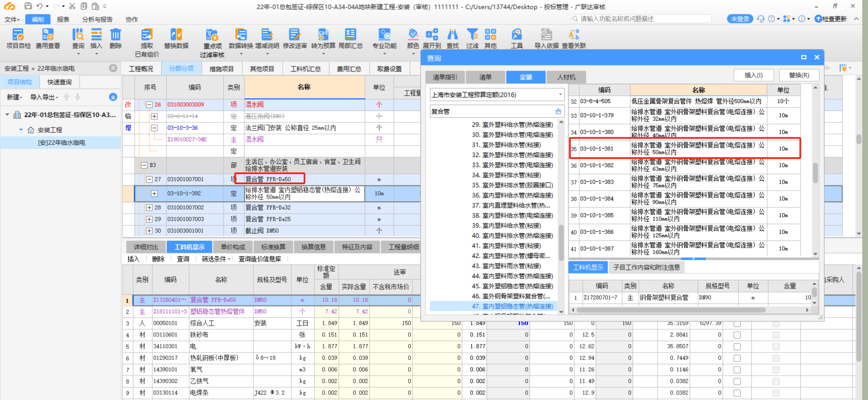Click the 展开到 expand-to icon
The width and height of the screenshot is (868, 400).
tap(432, 39)
